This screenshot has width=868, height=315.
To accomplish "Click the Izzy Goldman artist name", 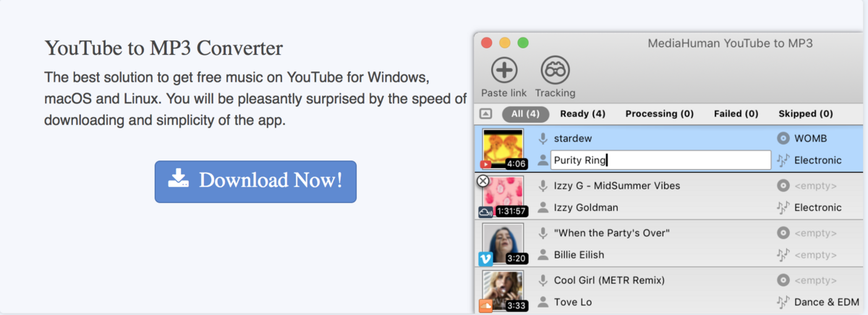I will [587, 207].
